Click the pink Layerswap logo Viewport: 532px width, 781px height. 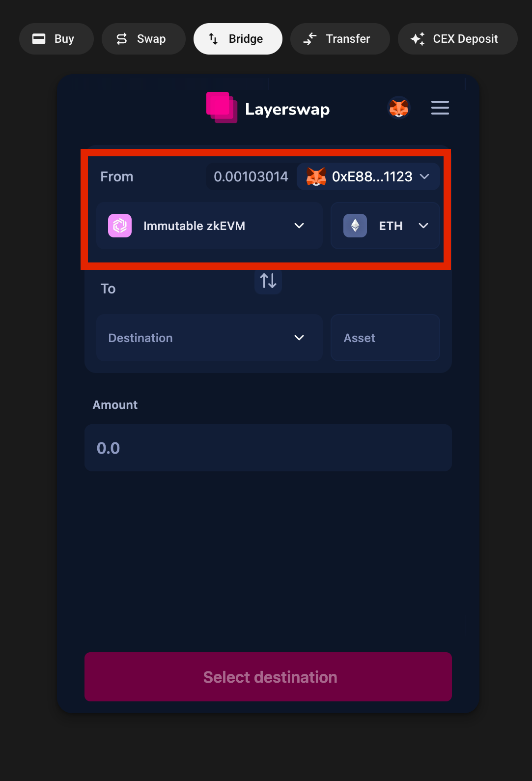(x=222, y=108)
